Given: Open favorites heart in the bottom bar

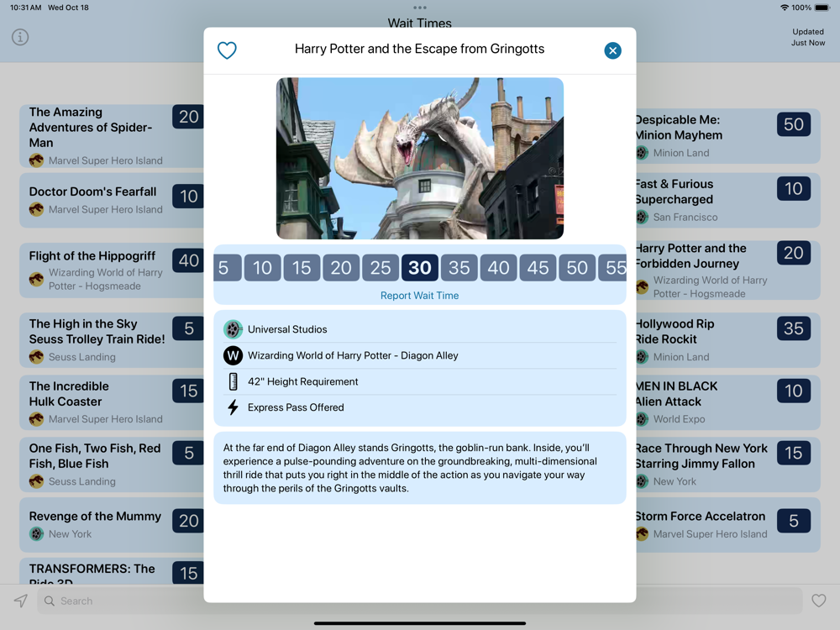Looking at the screenshot, I should [x=818, y=601].
